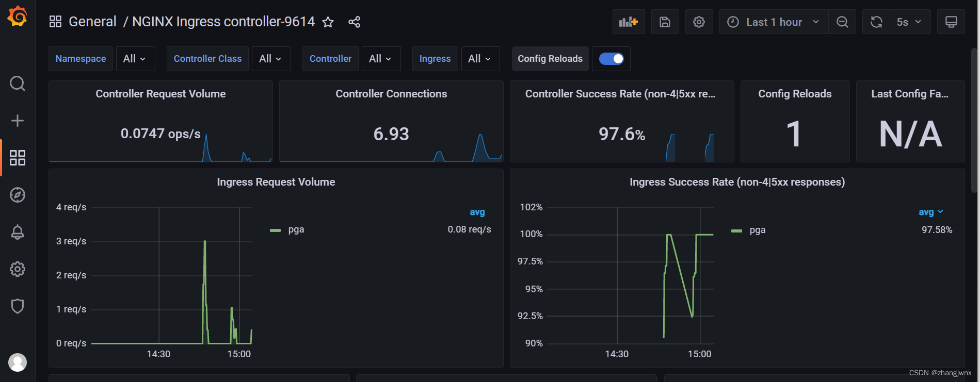Click the page vertical scrollbar
Viewport: 980px width, 382px height.
[974, 121]
